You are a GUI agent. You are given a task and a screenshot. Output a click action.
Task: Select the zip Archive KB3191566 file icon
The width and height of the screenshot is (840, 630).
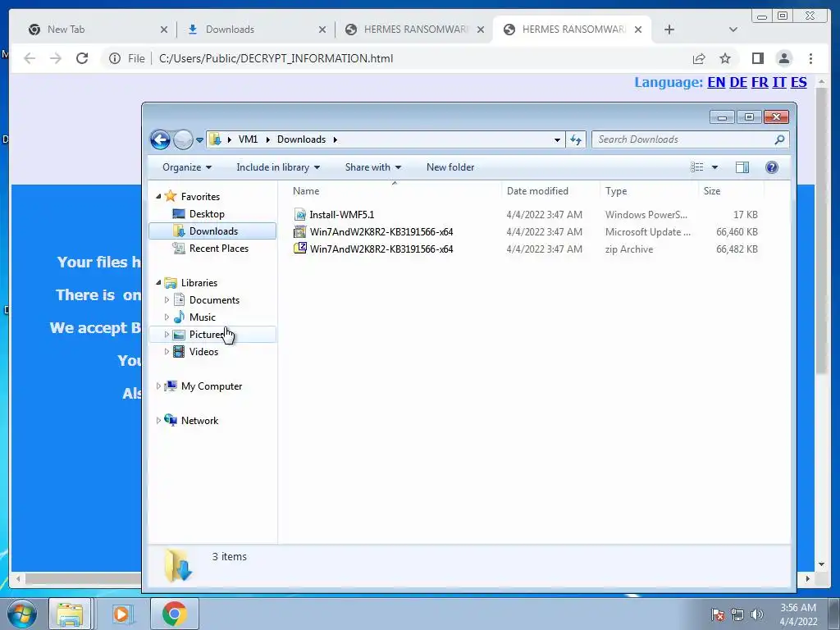pyautogui.click(x=300, y=249)
